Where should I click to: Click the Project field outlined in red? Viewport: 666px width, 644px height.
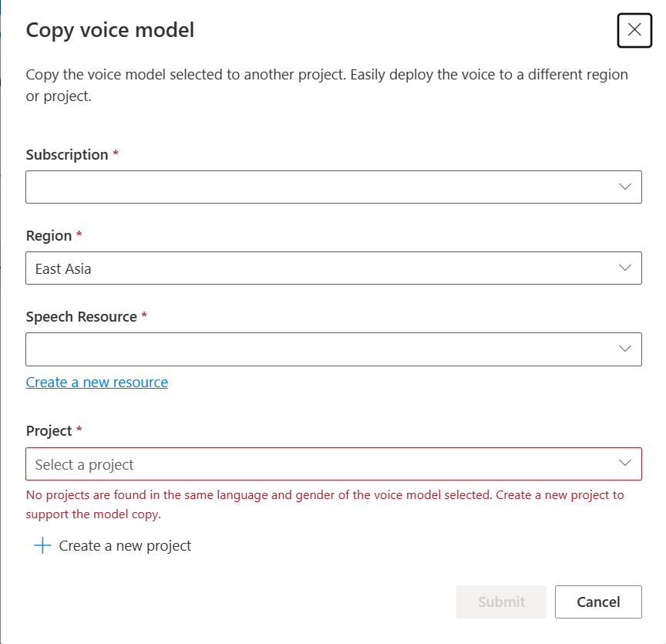click(x=308, y=464)
